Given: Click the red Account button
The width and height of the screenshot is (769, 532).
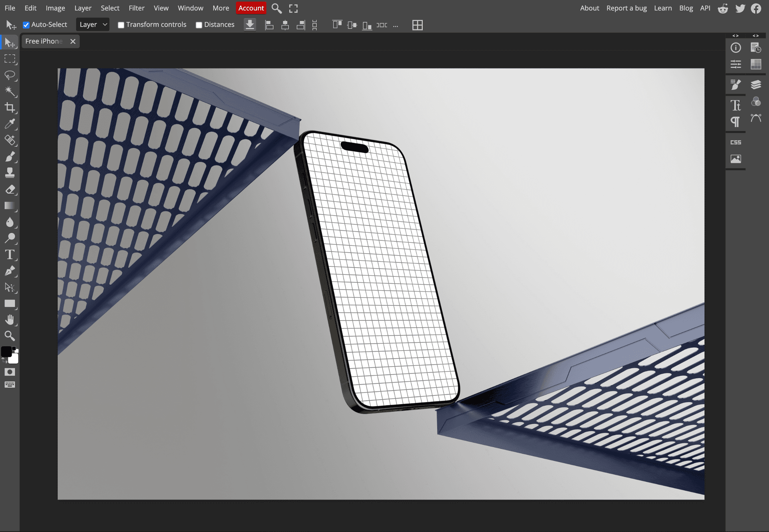Looking at the screenshot, I should click(251, 8).
